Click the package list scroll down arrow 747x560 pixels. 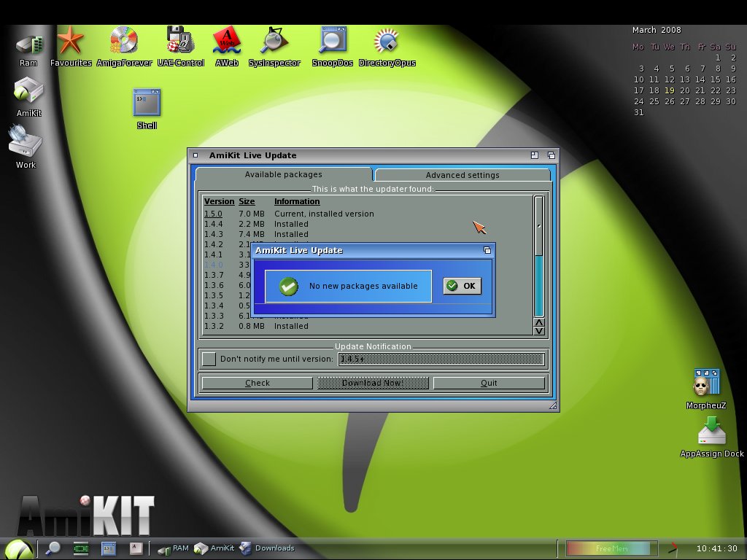click(x=539, y=331)
